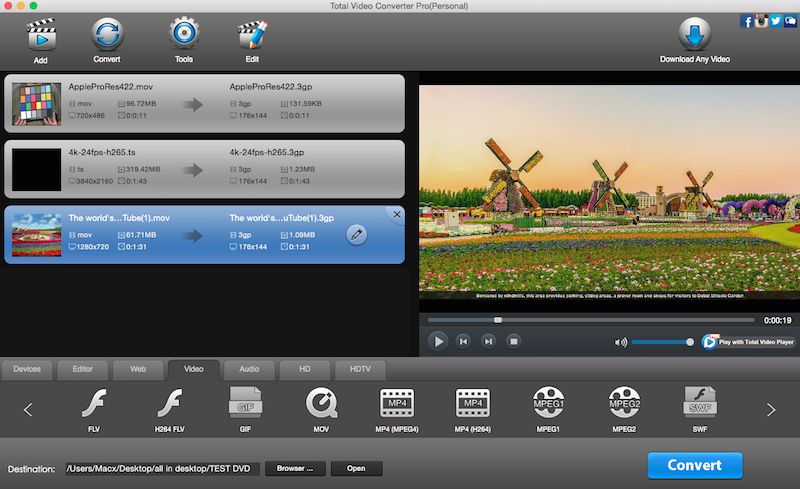Show previous formats with left arrow
The height and width of the screenshot is (489, 800).
coord(28,409)
